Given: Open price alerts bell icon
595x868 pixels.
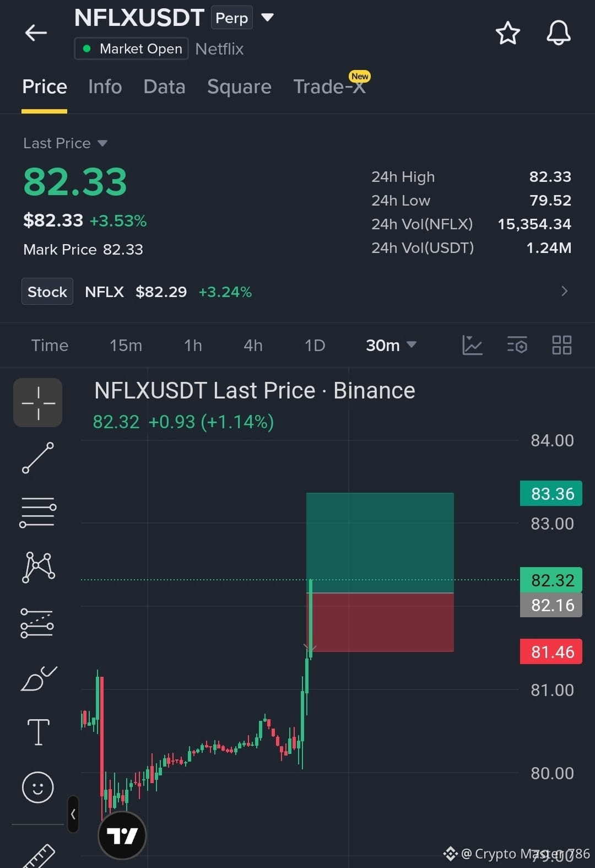Looking at the screenshot, I should pos(558,33).
